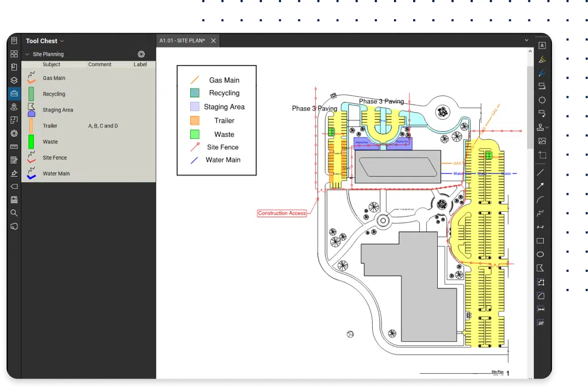Open Site Planning tool set settings gear

pyautogui.click(x=141, y=54)
